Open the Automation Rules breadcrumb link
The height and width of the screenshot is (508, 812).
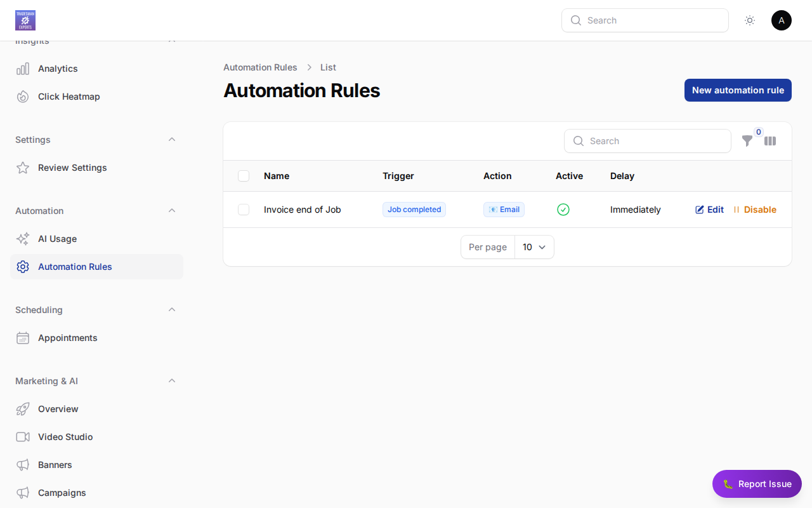[260, 67]
